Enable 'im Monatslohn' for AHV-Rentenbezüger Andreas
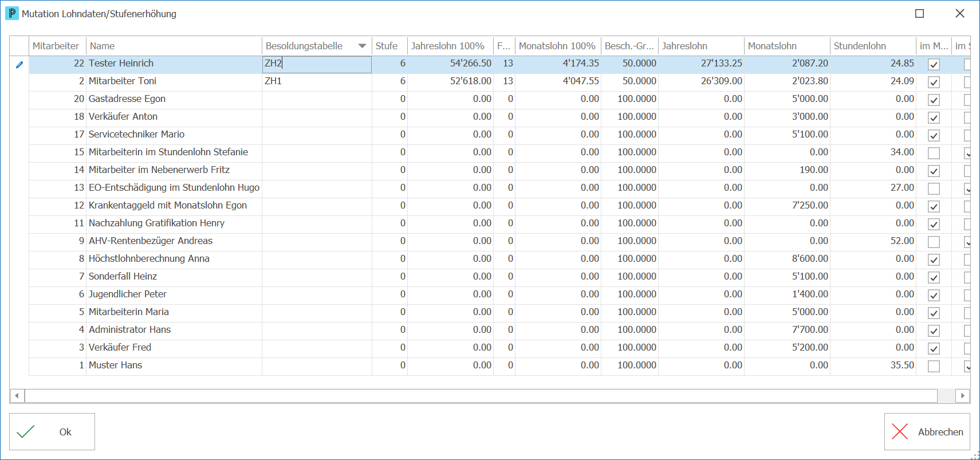Image resolution: width=980 pixels, height=460 pixels. point(934,242)
